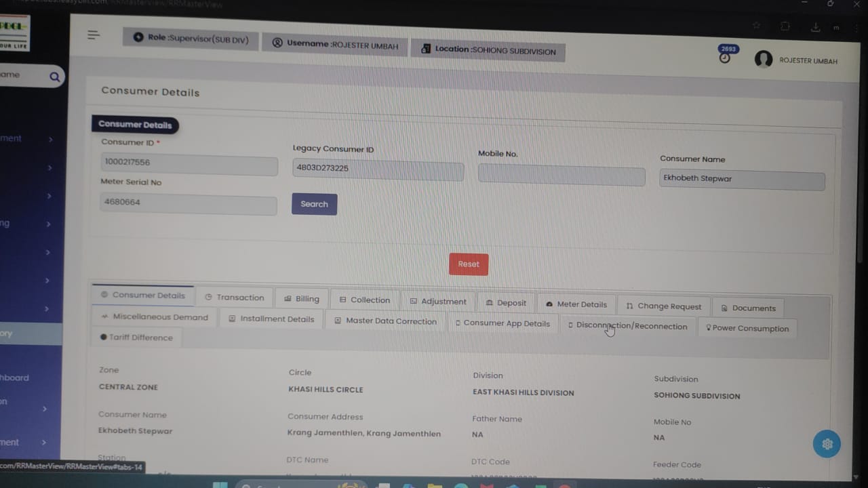Image resolution: width=868 pixels, height=488 pixels.
Task: Click the Location: SOHIONG SUBDIVISION badge
Action: tap(488, 50)
